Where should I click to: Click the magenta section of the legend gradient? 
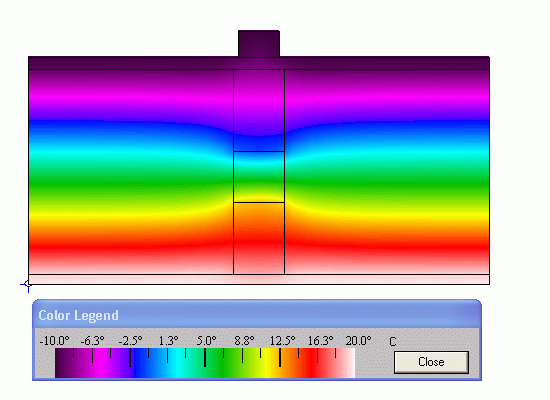coord(102,363)
